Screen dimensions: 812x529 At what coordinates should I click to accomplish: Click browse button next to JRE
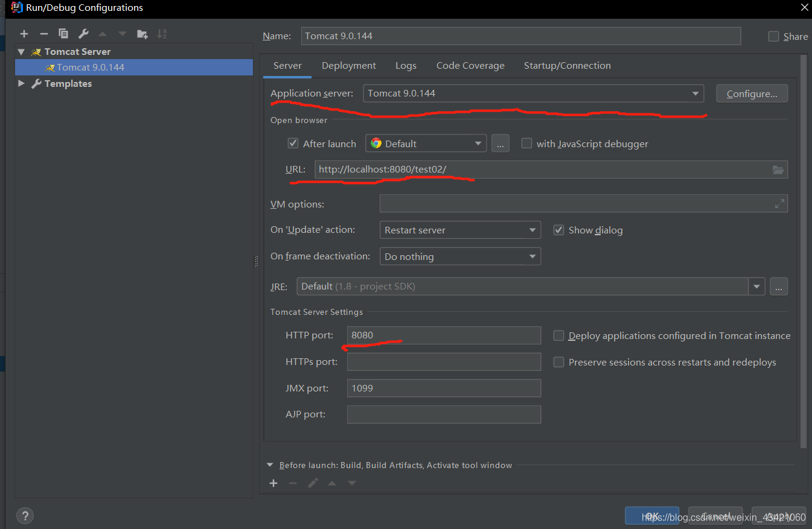coord(779,287)
